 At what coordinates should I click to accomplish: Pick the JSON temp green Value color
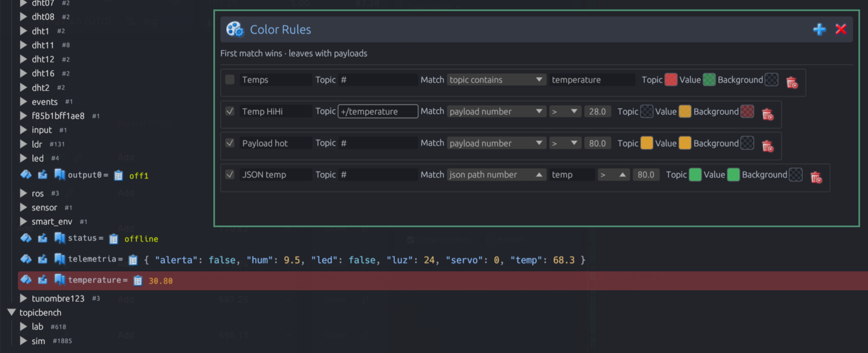[733, 175]
